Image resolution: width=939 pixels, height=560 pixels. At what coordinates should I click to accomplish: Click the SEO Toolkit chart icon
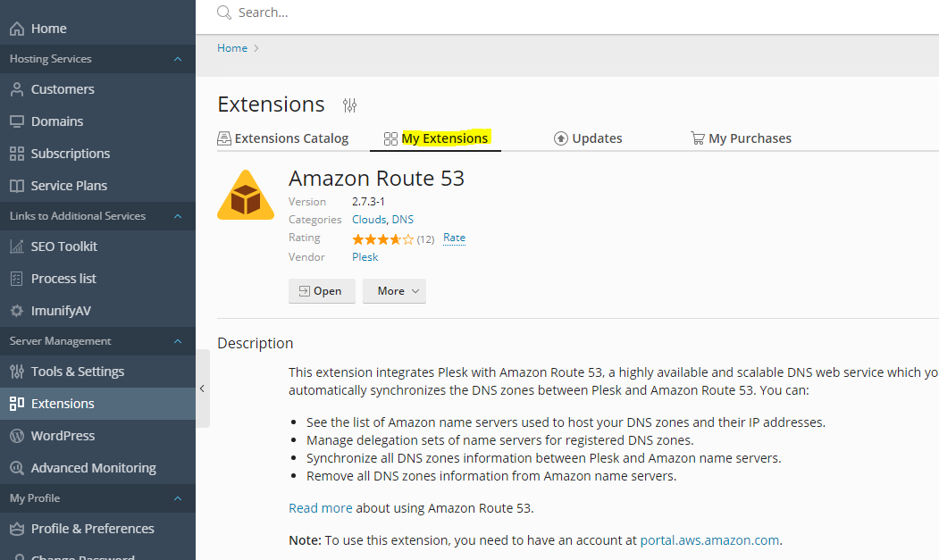[16, 247]
